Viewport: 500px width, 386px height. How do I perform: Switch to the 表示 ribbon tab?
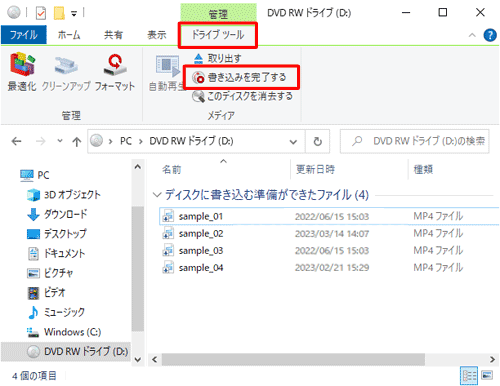pyautogui.click(x=157, y=35)
